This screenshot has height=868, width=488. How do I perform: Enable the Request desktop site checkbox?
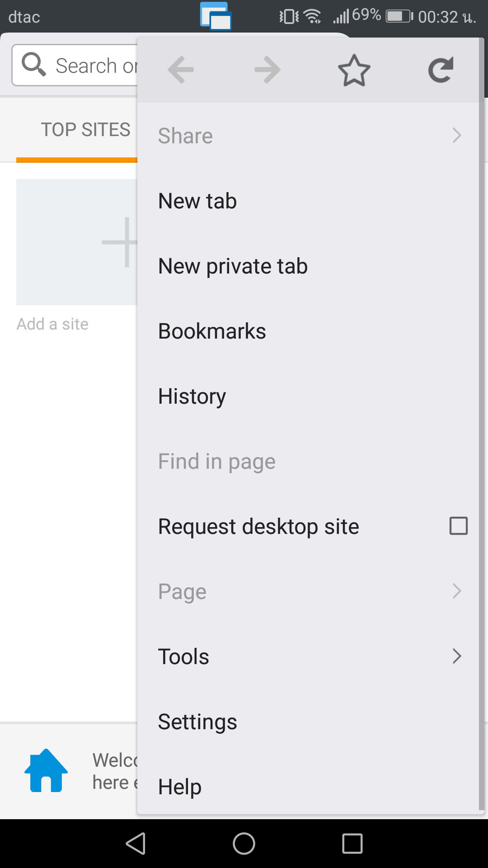tap(458, 526)
